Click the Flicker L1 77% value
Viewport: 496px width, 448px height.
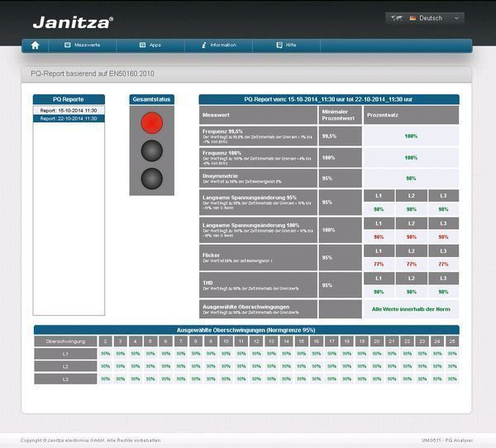pos(379,264)
